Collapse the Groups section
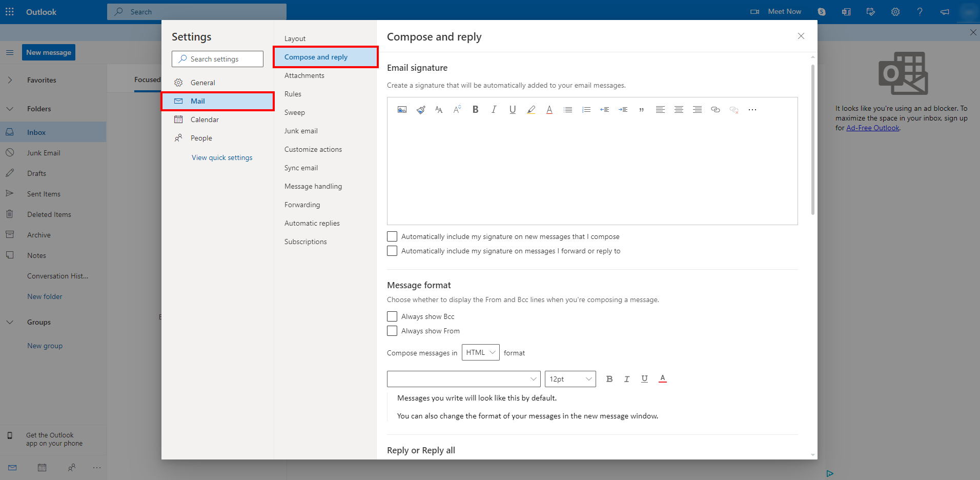The image size is (980, 480). (x=10, y=322)
